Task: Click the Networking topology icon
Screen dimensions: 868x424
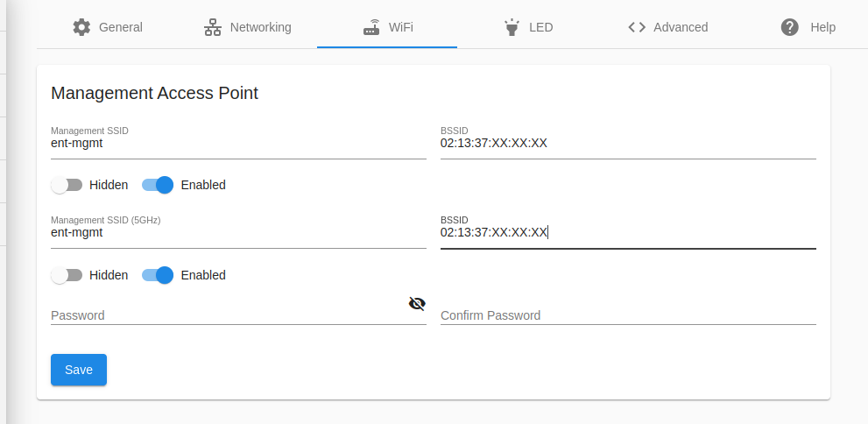Action: pos(213,27)
